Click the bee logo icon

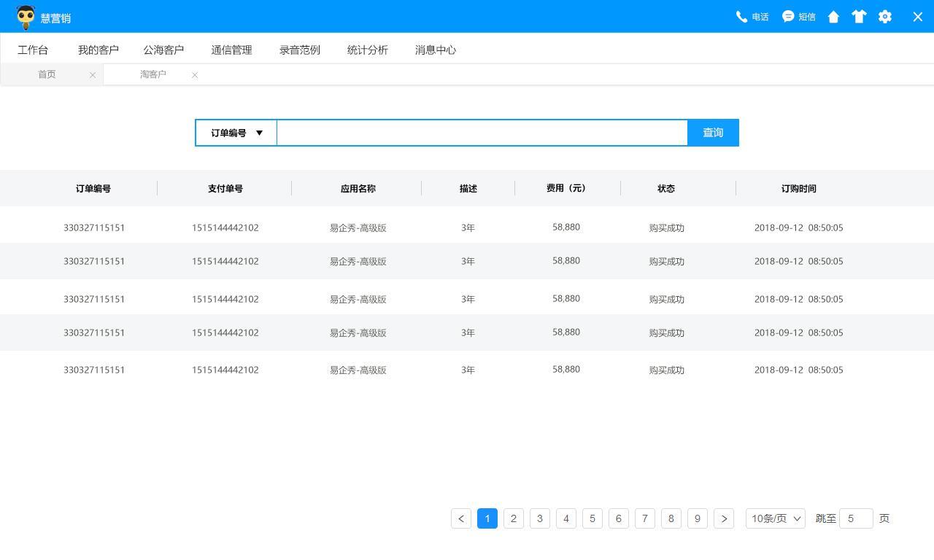(26, 17)
